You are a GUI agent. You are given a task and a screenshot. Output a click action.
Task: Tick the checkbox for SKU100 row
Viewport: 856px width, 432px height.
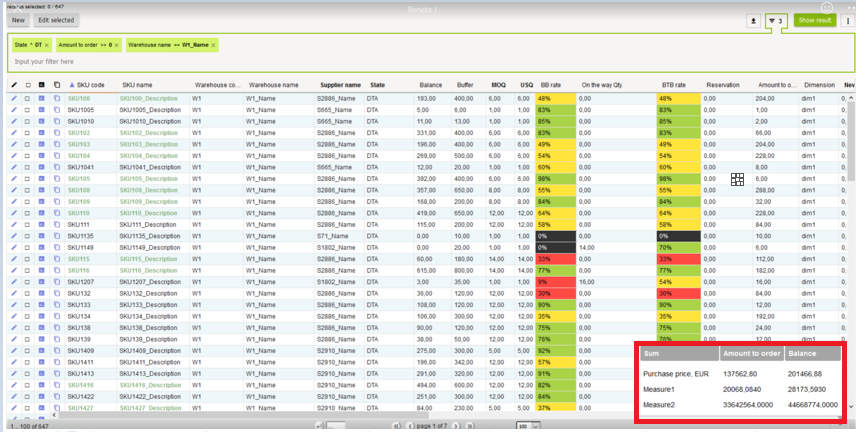click(x=28, y=99)
